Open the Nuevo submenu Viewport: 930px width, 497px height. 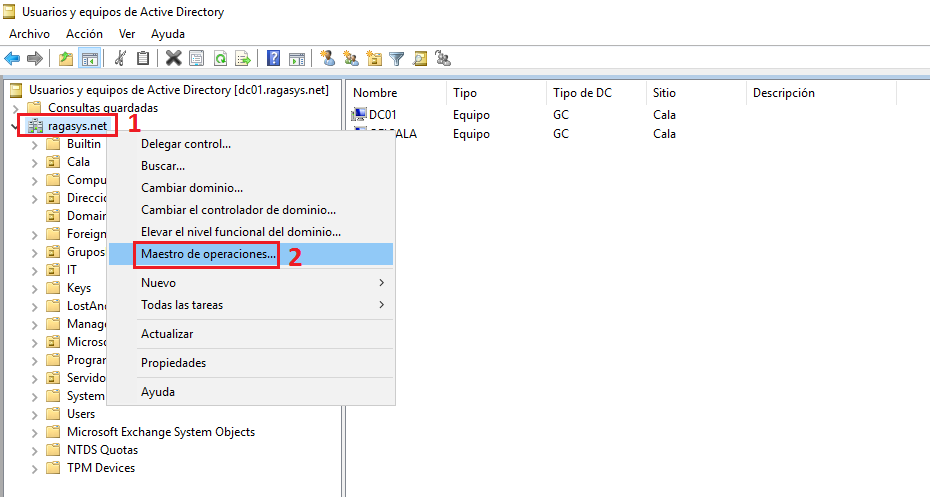coord(251,283)
